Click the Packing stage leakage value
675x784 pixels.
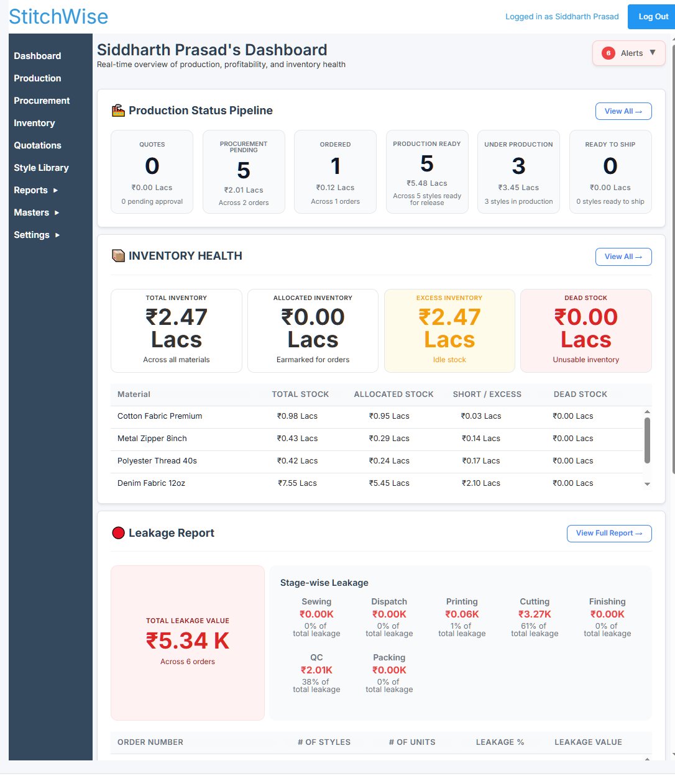pos(389,670)
